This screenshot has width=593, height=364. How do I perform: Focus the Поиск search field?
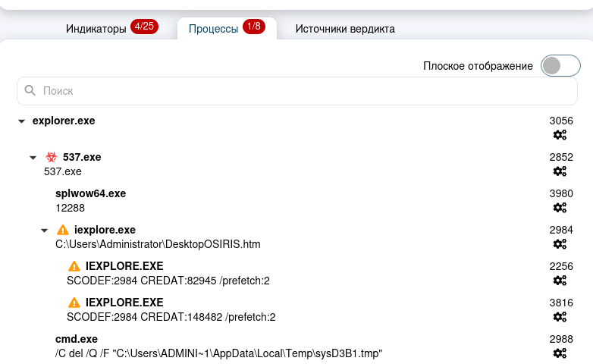point(303,91)
